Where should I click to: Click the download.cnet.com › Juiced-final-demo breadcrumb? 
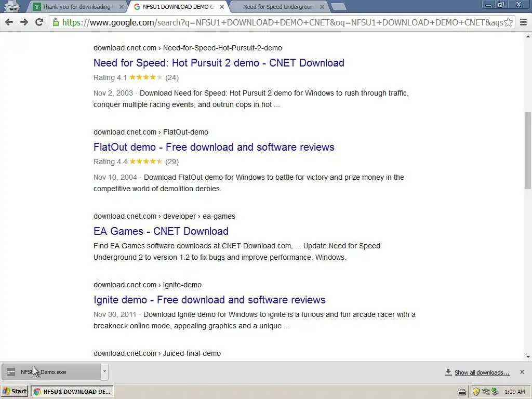coord(157,353)
